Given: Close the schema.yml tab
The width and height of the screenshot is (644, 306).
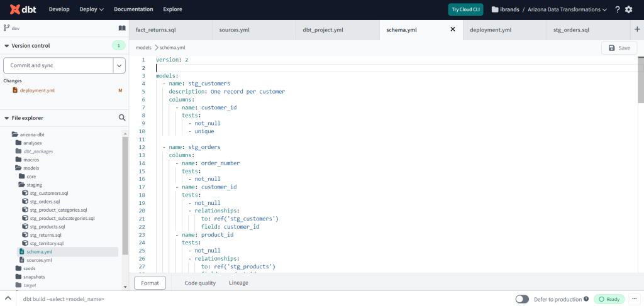Looking at the screenshot, I should (452, 29).
